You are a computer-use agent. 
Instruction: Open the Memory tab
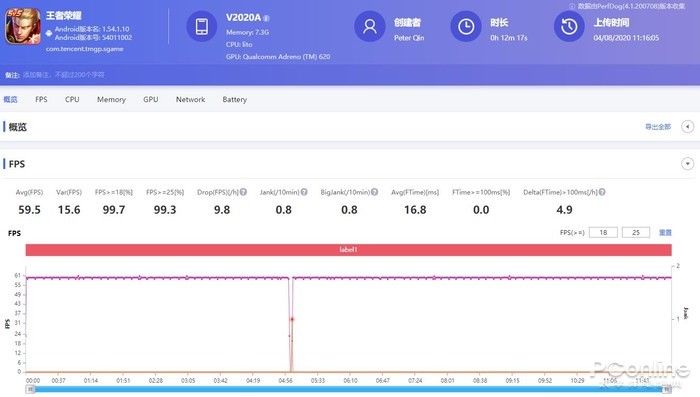pyautogui.click(x=111, y=99)
